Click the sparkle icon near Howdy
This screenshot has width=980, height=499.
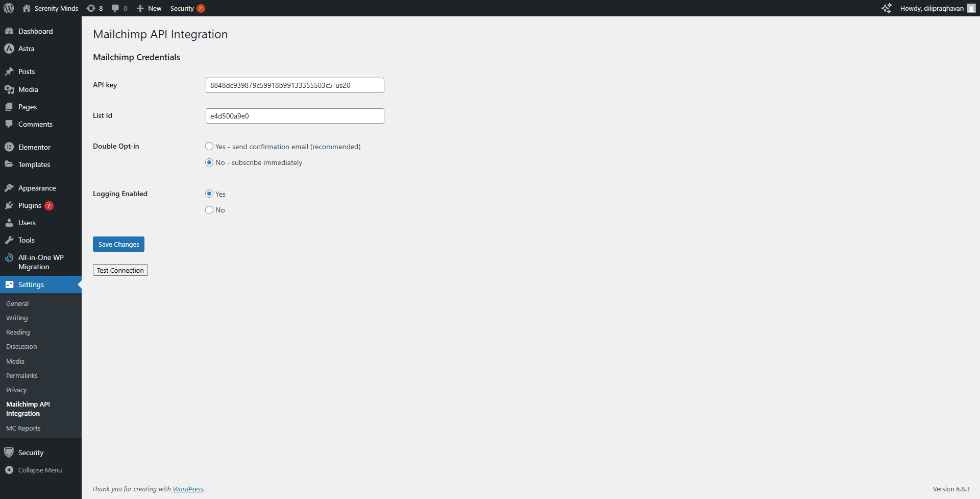pyautogui.click(x=887, y=8)
